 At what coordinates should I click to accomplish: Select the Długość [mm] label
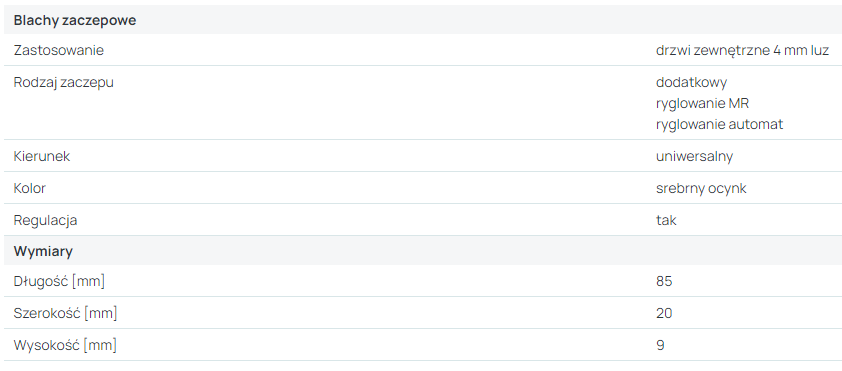pyautogui.click(x=59, y=281)
